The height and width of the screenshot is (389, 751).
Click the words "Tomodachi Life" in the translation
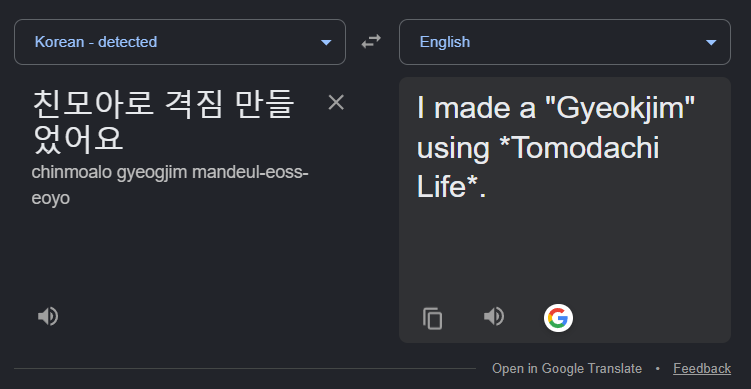538,167
